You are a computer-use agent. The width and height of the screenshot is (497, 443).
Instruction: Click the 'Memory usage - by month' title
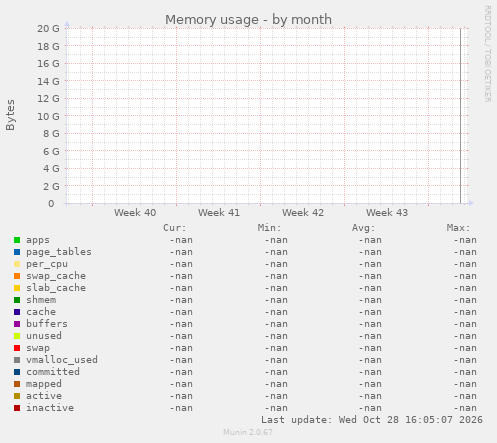(248, 20)
